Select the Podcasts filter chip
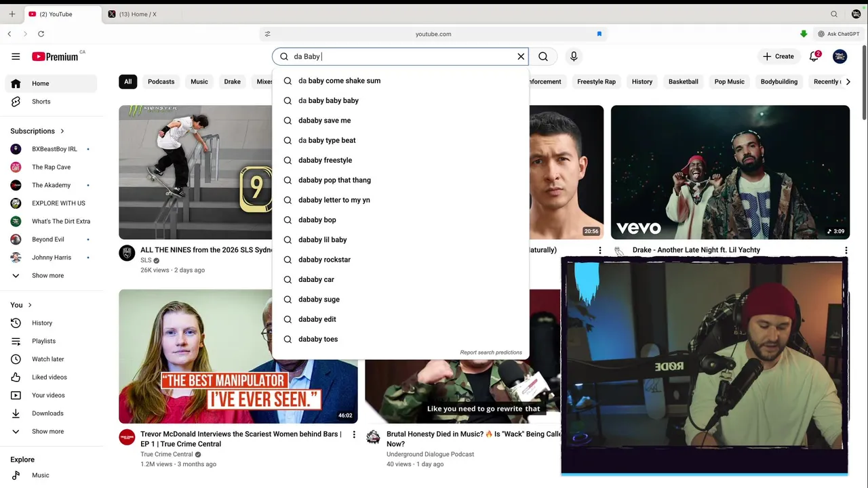 pos(161,81)
